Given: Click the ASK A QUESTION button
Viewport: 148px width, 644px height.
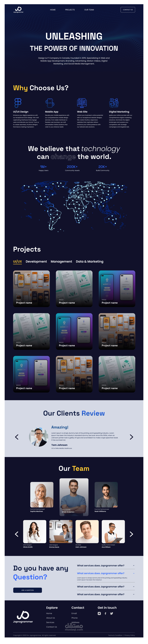Looking at the screenshot, I should 27,590.
